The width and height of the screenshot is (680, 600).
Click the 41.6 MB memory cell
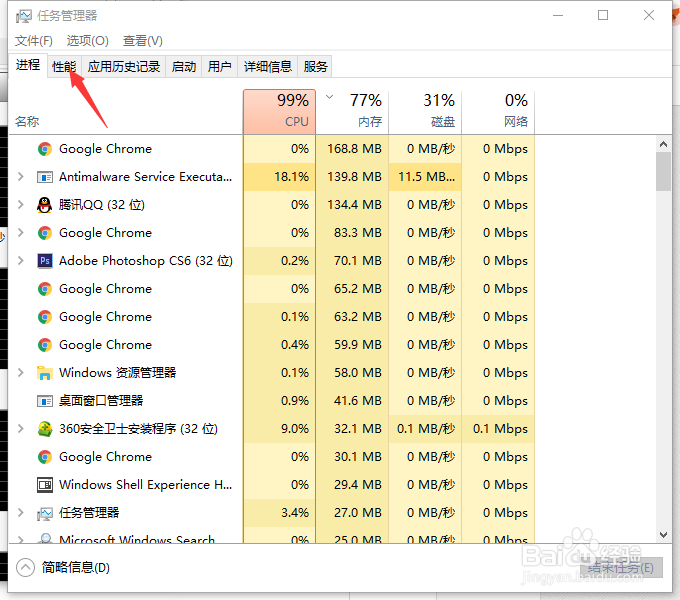(352, 401)
